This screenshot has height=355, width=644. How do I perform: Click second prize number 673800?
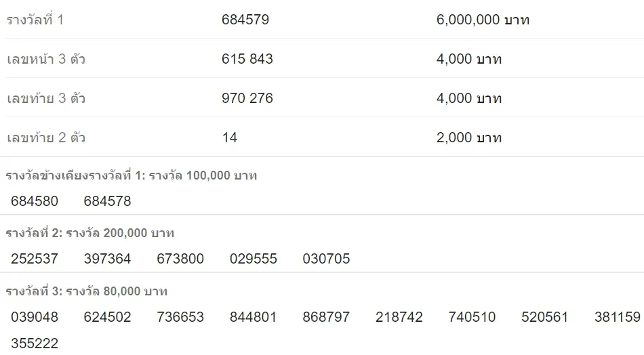(x=180, y=259)
